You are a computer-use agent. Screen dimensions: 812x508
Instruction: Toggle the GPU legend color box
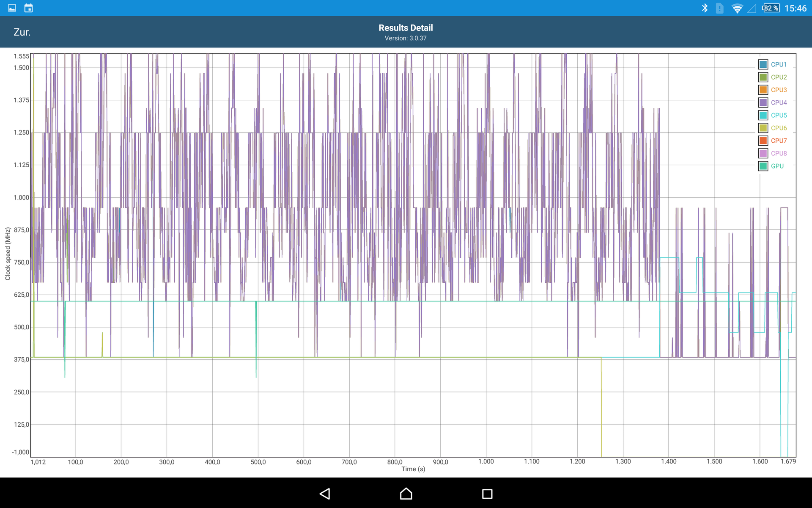(x=763, y=166)
